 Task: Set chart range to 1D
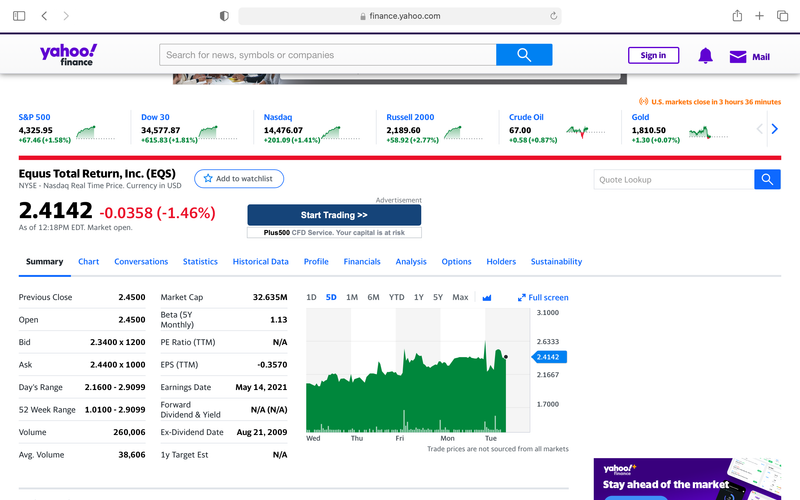click(x=311, y=297)
